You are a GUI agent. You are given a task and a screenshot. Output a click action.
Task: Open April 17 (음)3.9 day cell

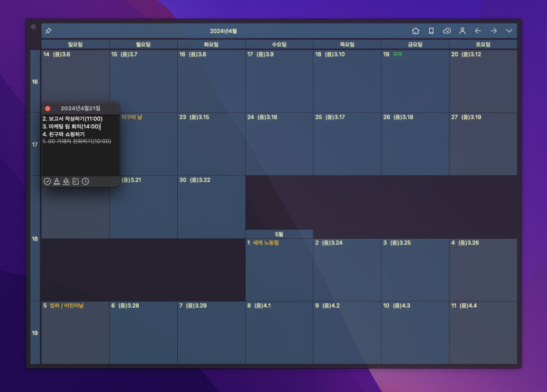pos(279,81)
